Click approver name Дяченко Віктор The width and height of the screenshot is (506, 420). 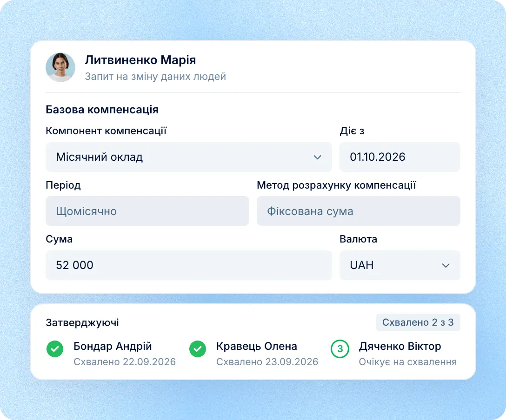pos(400,346)
